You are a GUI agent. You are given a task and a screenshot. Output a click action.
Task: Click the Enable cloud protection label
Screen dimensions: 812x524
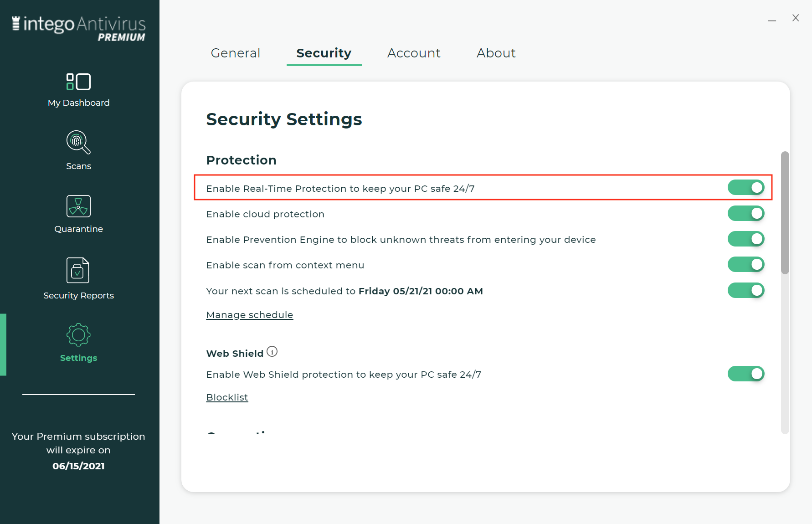(x=265, y=214)
